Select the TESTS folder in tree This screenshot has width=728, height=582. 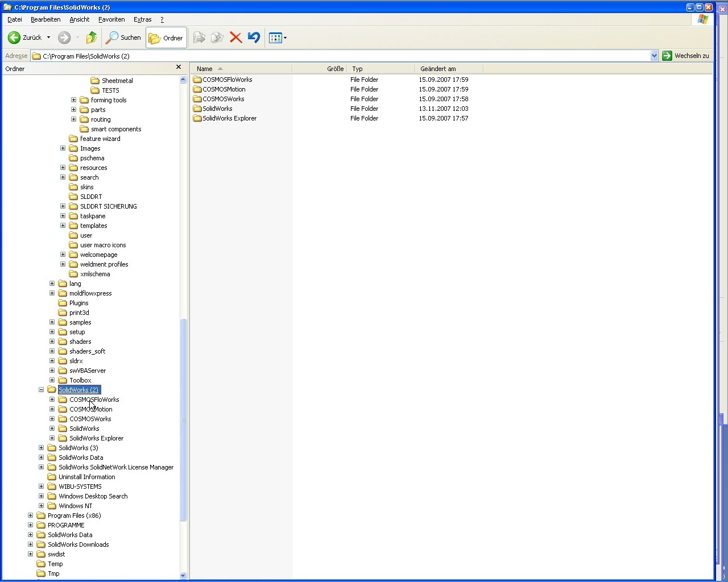click(110, 90)
